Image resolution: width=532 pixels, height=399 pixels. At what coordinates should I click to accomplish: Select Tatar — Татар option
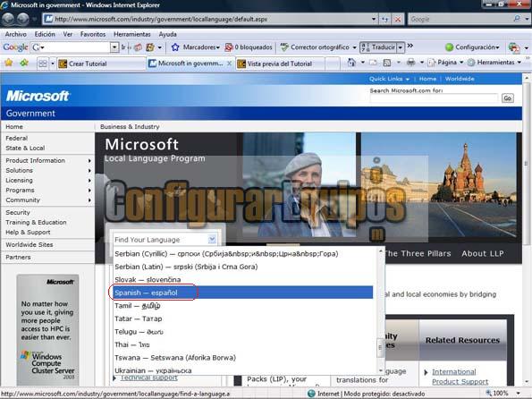[243, 318]
